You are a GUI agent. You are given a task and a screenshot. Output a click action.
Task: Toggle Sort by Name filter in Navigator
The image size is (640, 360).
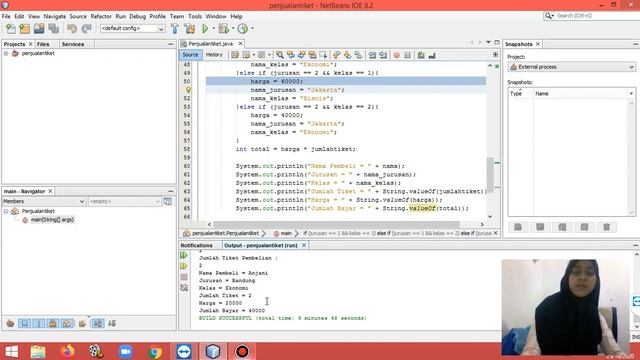(x=97, y=324)
